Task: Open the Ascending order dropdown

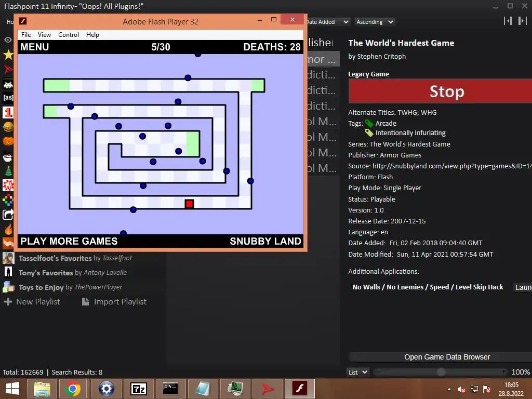Action: pos(375,22)
